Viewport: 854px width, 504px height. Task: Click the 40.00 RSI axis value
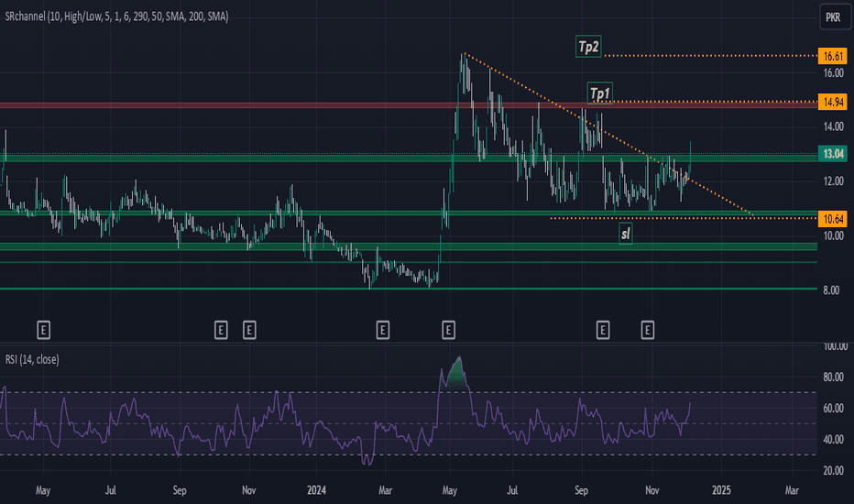(833, 439)
